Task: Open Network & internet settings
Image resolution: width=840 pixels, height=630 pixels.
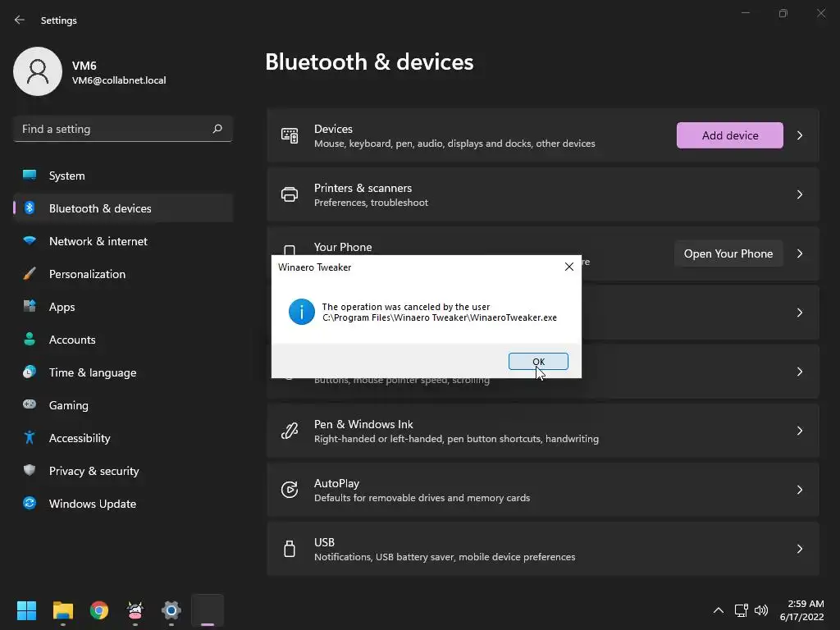Action: tap(123, 241)
